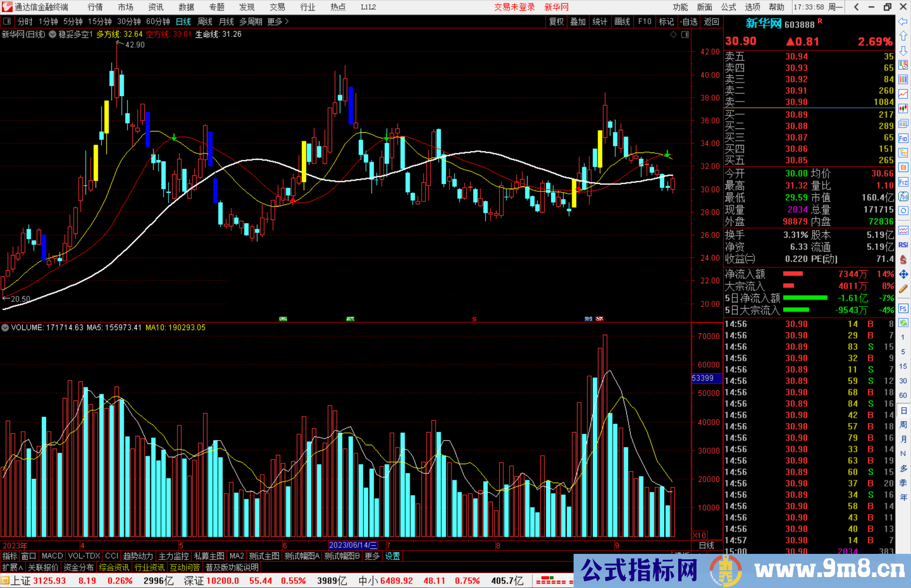Screen dimensions: 911x588
Task: Select the 季 quarterly period in sidebar
Action: click(x=903, y=483)
